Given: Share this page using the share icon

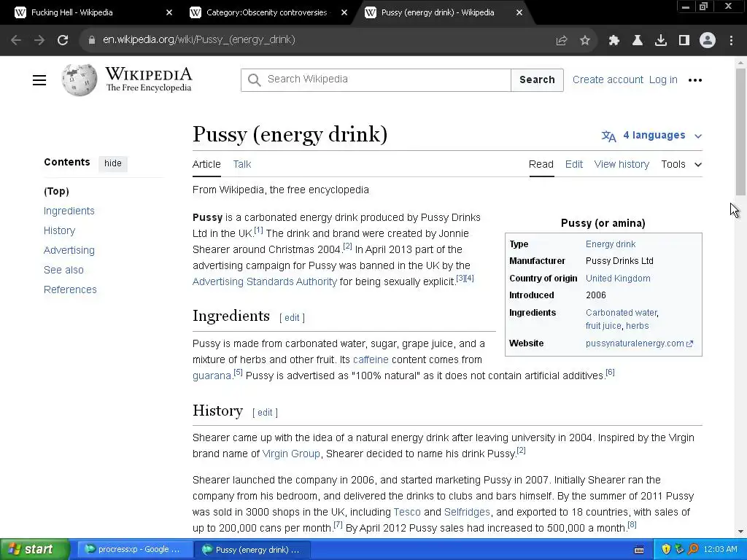Looking at the screenshot, I should pos(562,41).
